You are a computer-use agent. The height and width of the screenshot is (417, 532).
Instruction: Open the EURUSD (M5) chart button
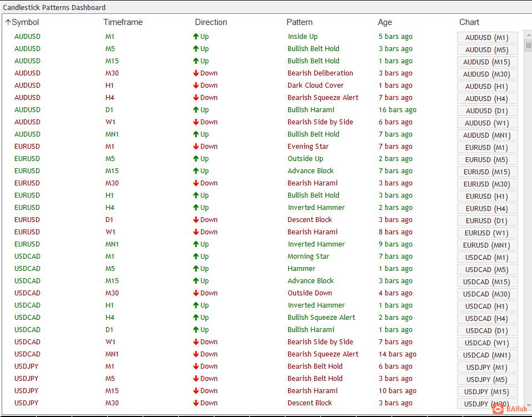click(x=487, y=159)
